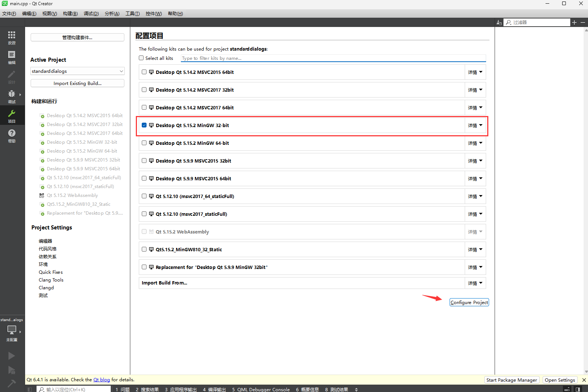
Task: Click the green Run button
Action: pos(12,355)
